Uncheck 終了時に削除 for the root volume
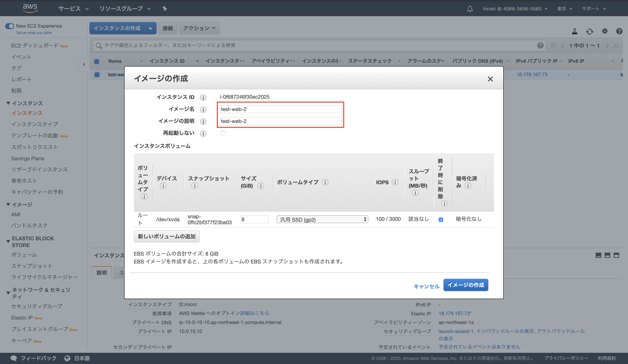The height and width of the screenshot is (364, 628). (x=441, y=220)
